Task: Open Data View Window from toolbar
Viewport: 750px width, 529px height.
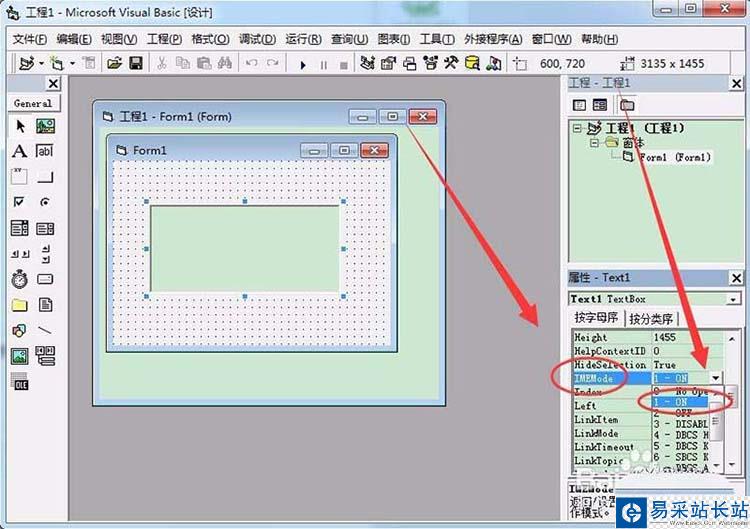Action: tap(472, 63)
